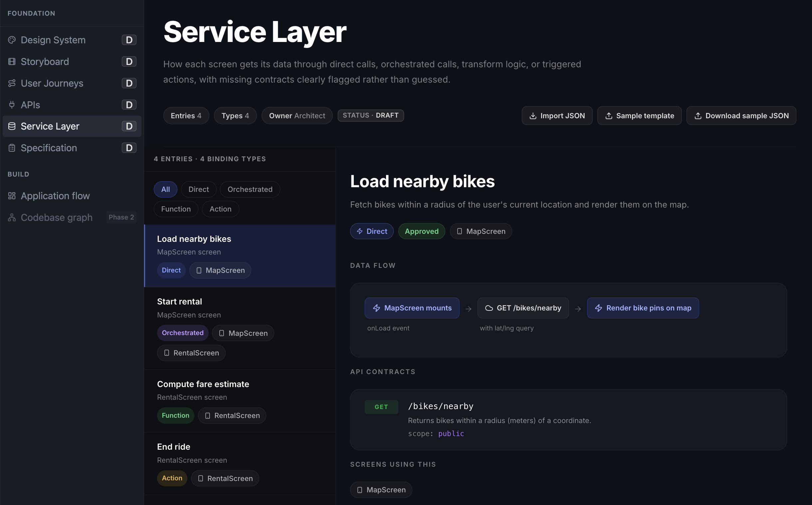
Task: Show only Action entries
Action: tap(221, 209)
